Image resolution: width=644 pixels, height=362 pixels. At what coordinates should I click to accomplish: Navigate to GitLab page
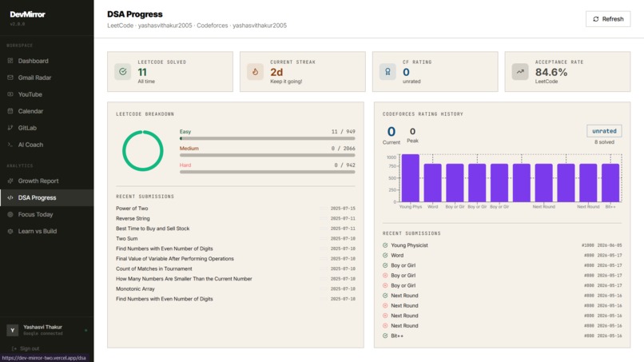[x=47, y=128]
